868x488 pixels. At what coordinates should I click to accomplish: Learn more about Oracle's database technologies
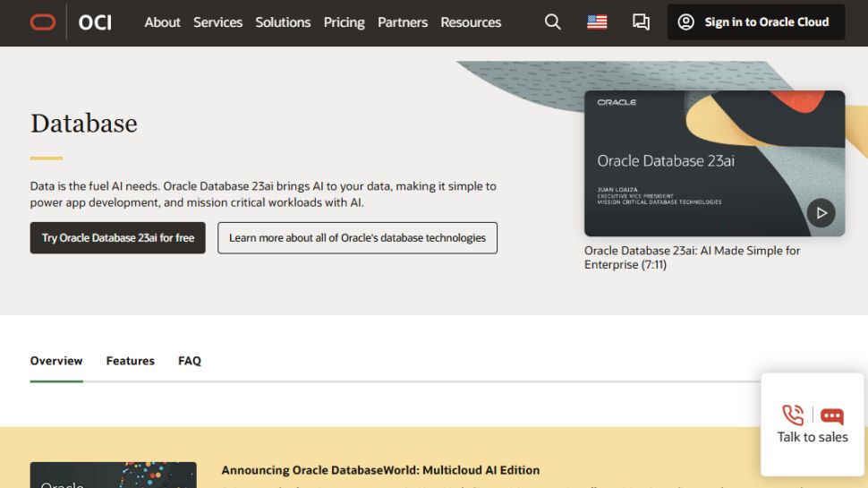point(357,237)
